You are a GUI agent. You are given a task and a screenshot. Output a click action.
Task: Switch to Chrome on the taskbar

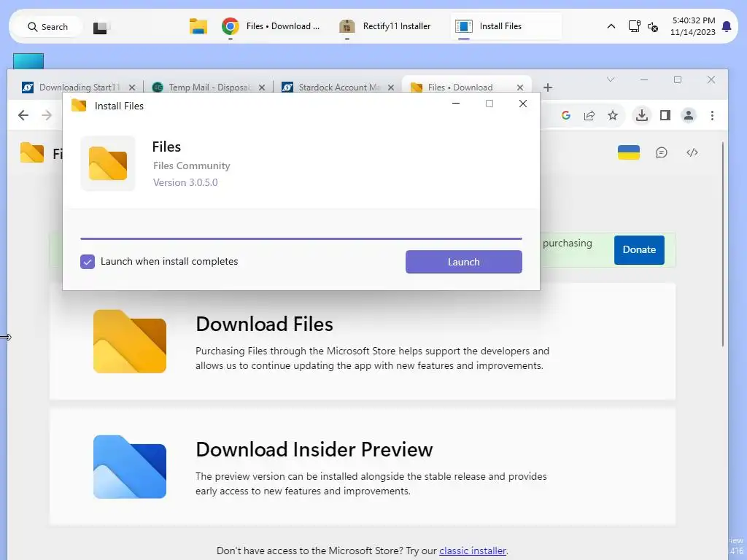[x=271, y=26]
